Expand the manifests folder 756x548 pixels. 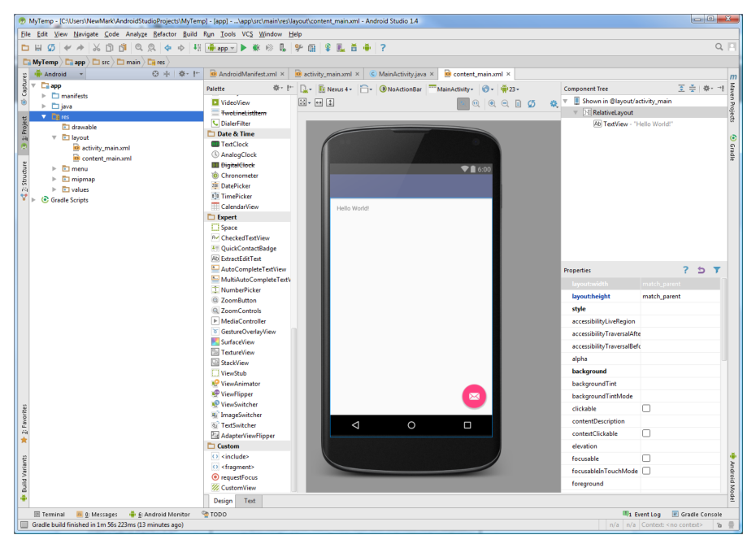click(44, 96)
